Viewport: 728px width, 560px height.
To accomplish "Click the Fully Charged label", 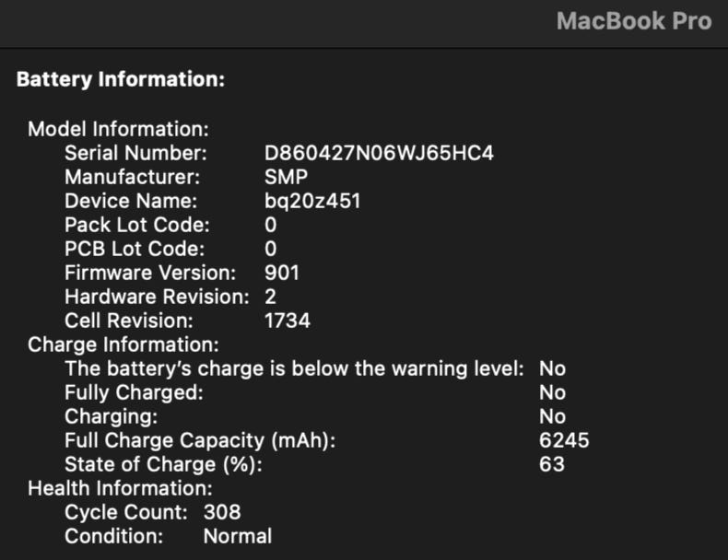I will coord(134,392).
